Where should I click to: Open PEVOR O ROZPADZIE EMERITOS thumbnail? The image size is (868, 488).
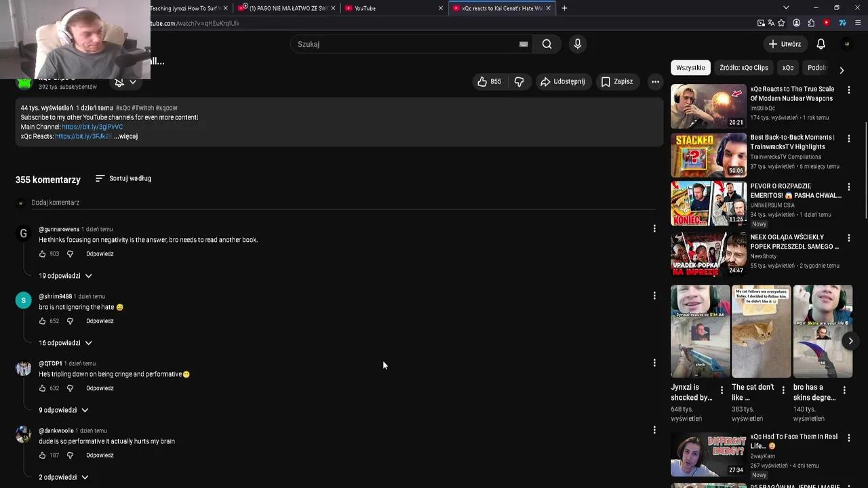(709, 203)
